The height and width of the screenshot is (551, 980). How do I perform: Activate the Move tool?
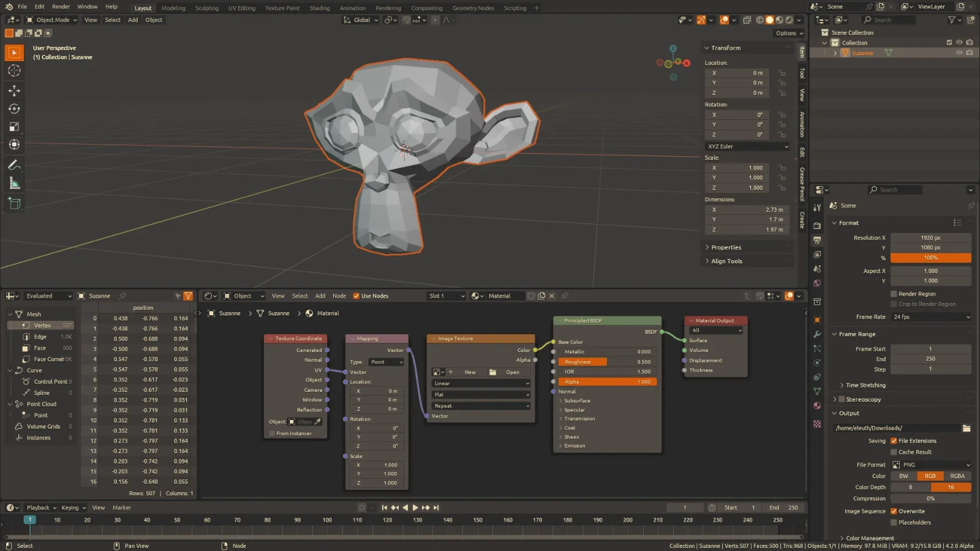tap(14, 91)
